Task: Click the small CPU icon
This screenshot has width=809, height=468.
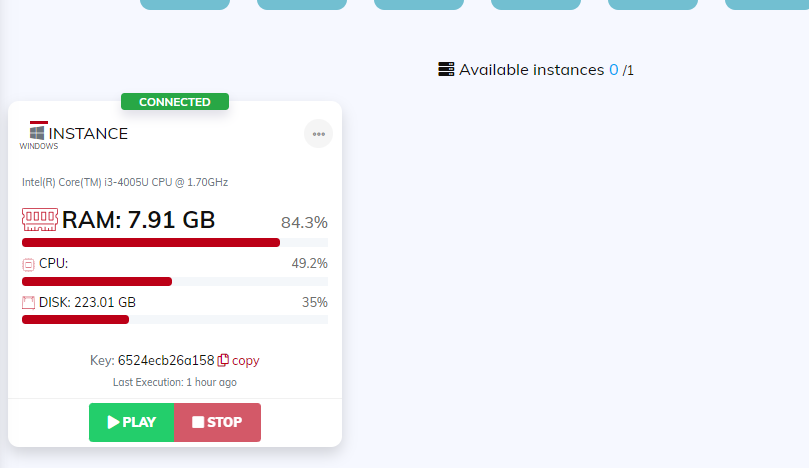Action: click(28, 265)
